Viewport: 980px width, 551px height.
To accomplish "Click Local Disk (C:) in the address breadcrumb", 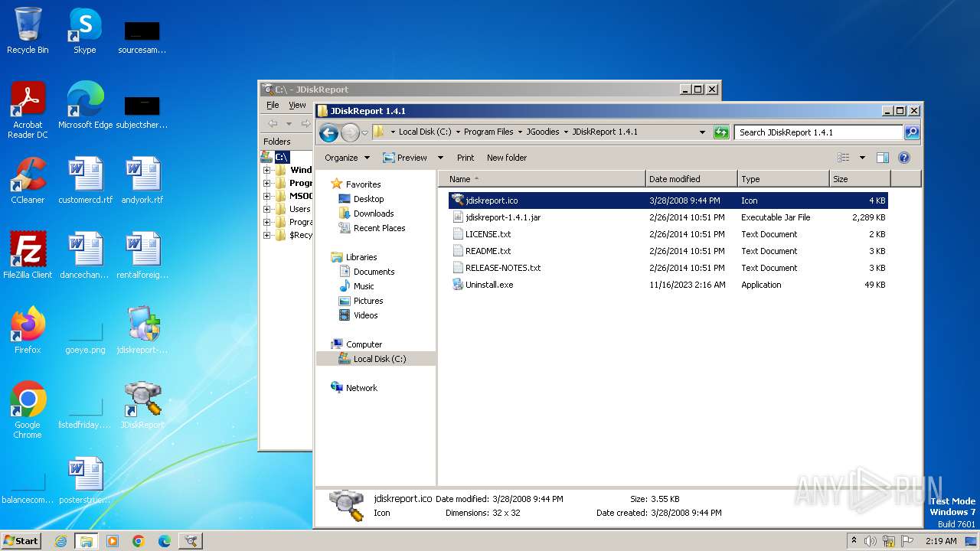I will (x=426, y=132).
